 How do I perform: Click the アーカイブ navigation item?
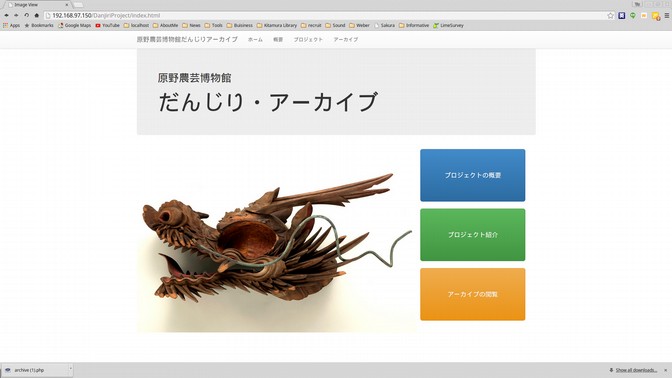pos(346,39)
